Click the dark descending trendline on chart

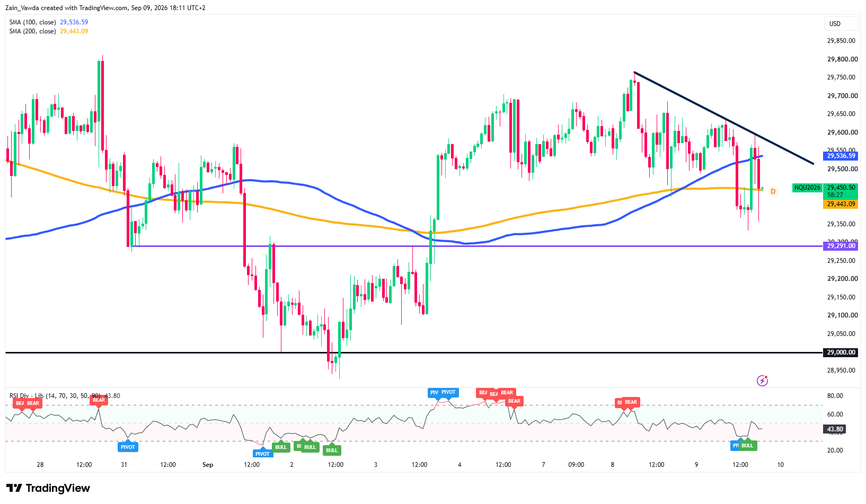[723, 118]
